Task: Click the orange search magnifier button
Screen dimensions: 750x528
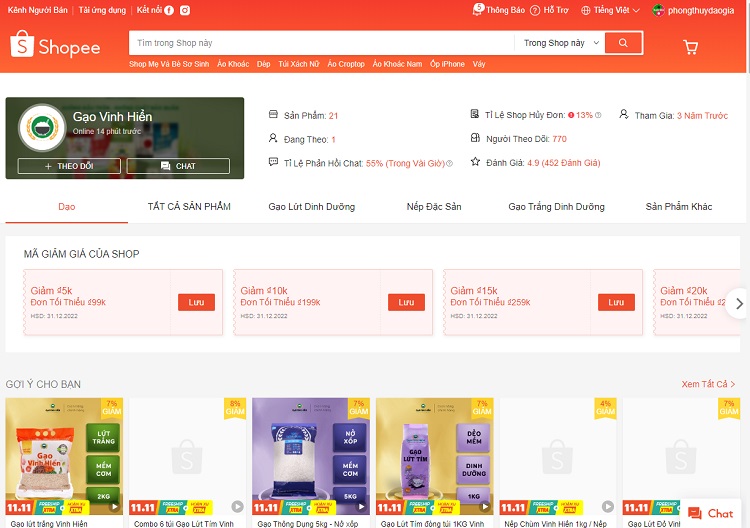Action: (623, 43)
